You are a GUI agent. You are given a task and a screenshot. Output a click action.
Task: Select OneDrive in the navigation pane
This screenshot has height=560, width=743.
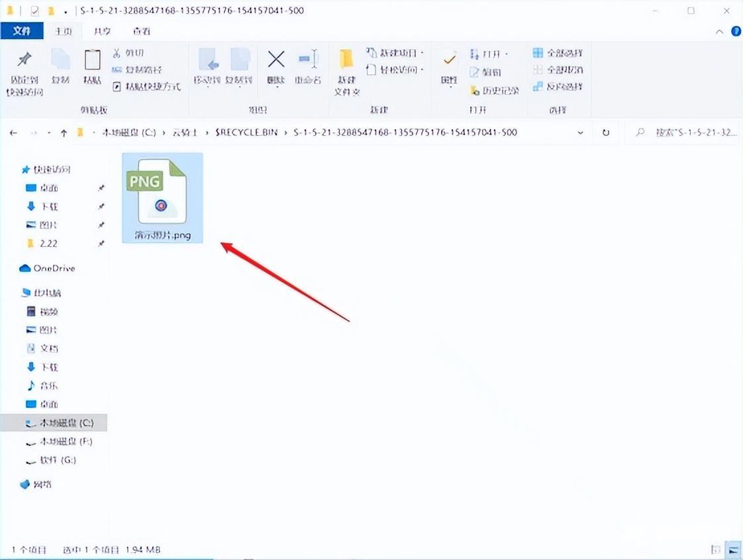point(47,268)
